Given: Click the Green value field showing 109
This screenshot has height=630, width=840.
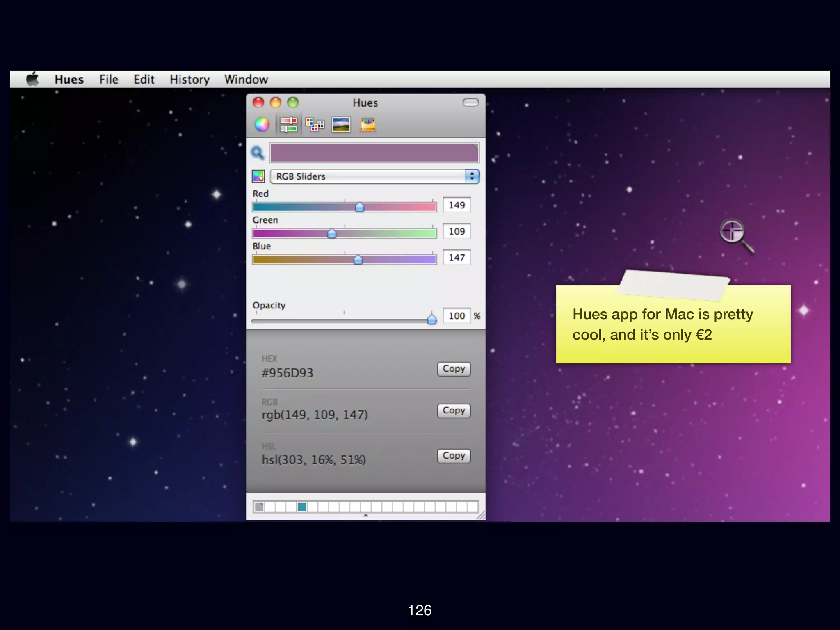Looking at the screenshot, I should click(x=457, y=231).
